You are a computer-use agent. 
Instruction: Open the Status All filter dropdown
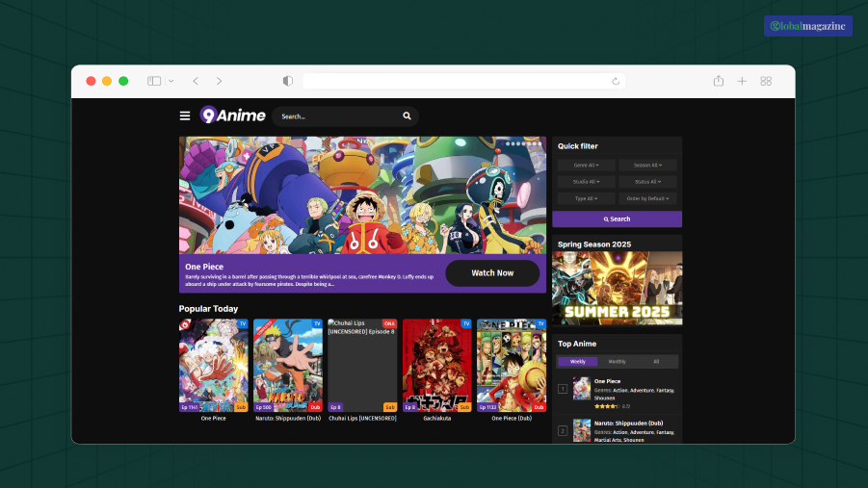(647, 182)
